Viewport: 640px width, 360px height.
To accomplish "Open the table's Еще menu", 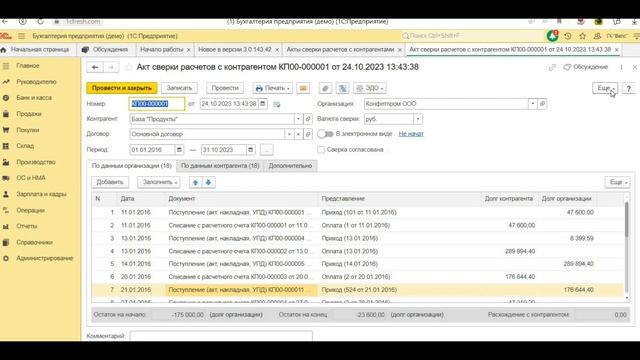I will 617,182.
